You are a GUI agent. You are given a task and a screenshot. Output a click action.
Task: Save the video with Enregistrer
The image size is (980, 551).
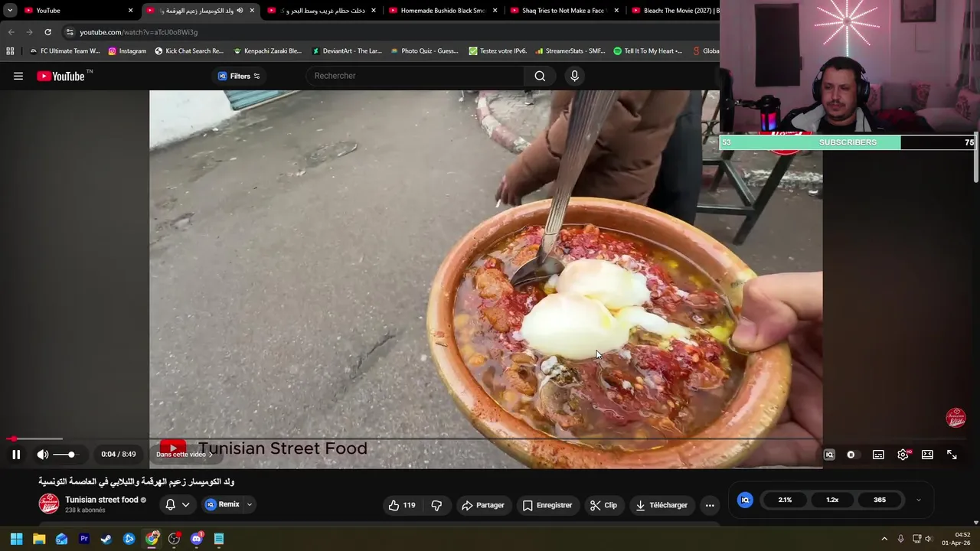pyautogui.click(x=547, y=505)
